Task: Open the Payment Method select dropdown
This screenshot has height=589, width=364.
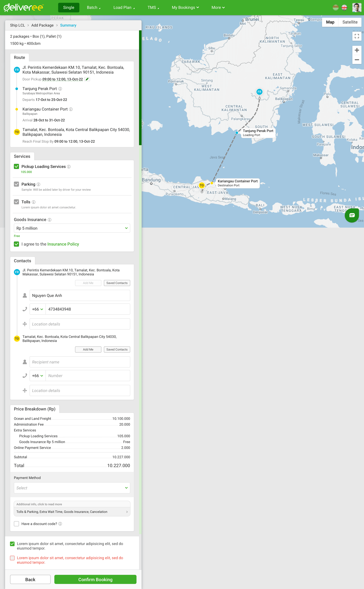Action: 72,488
